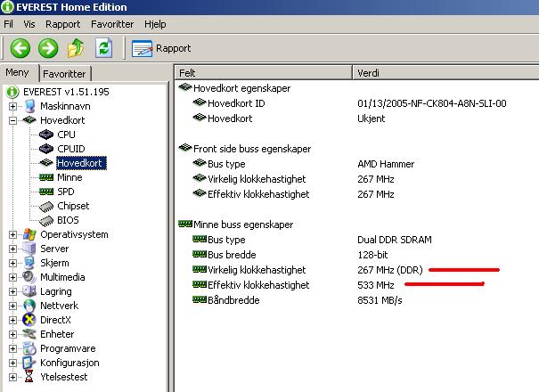
Task: Switch to the Favoritter tab
Action: click(64, 74)
